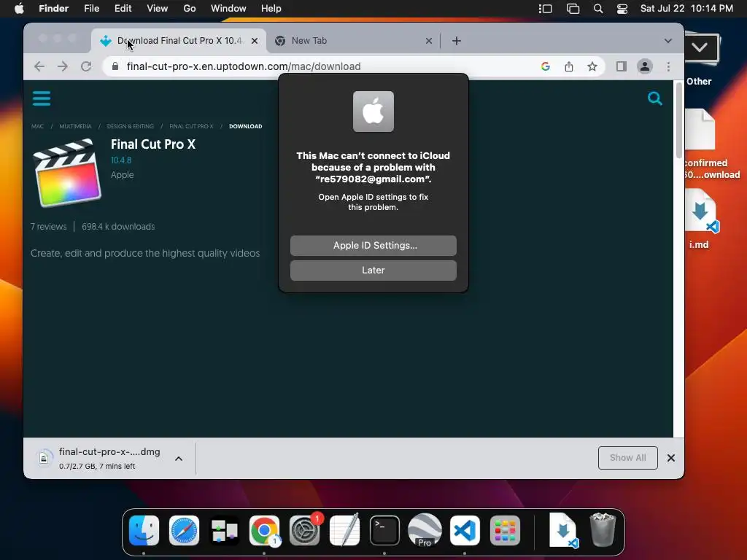The image size is (747, 560).
Task: Toggle Stage Manager icon in menu bar
Action: tap(545, 9)
